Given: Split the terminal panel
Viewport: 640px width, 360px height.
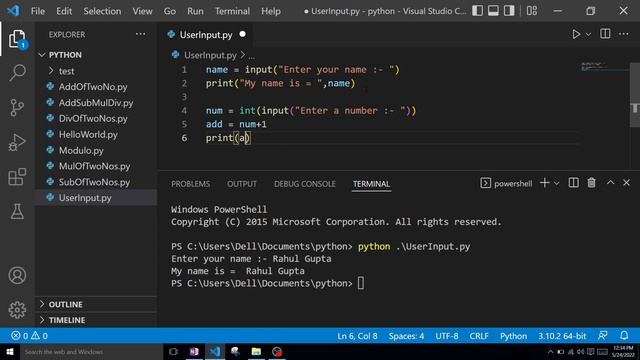Looking at the screenshot, I should point(573,183).
